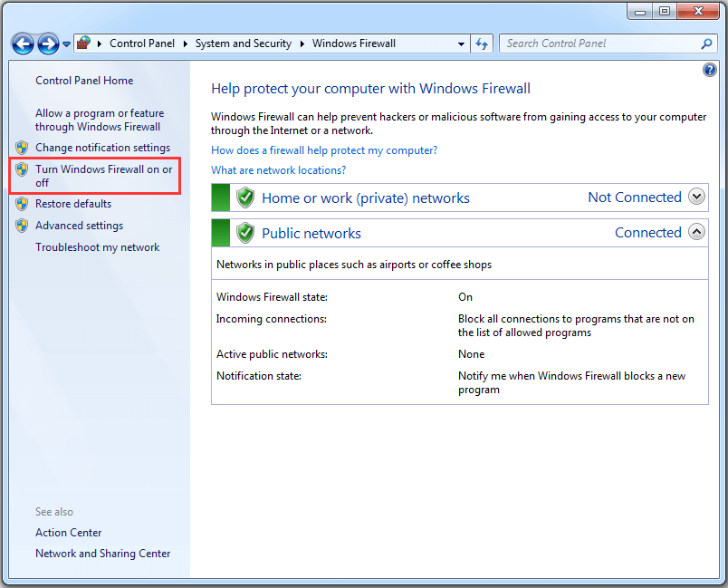728x588 pixels.
Task: Open Turn Windows Firewall on or off
Action: [x=103, y=176]
